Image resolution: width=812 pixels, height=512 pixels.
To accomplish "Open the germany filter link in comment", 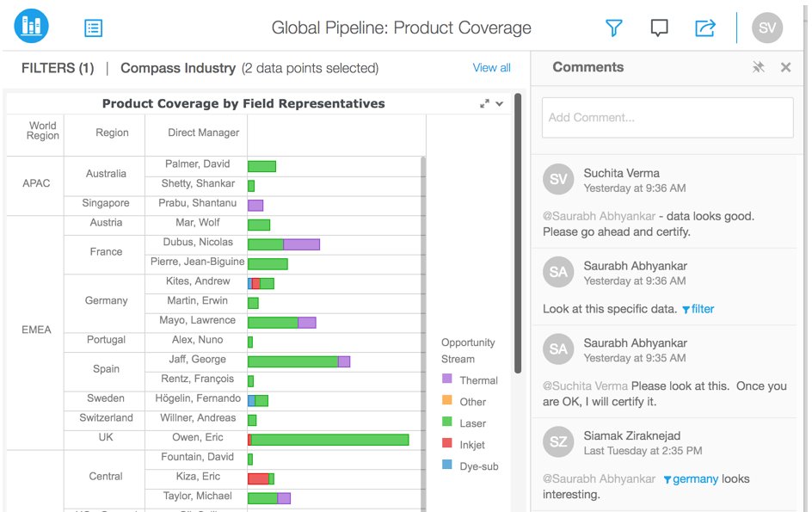I will coord(691,478).
